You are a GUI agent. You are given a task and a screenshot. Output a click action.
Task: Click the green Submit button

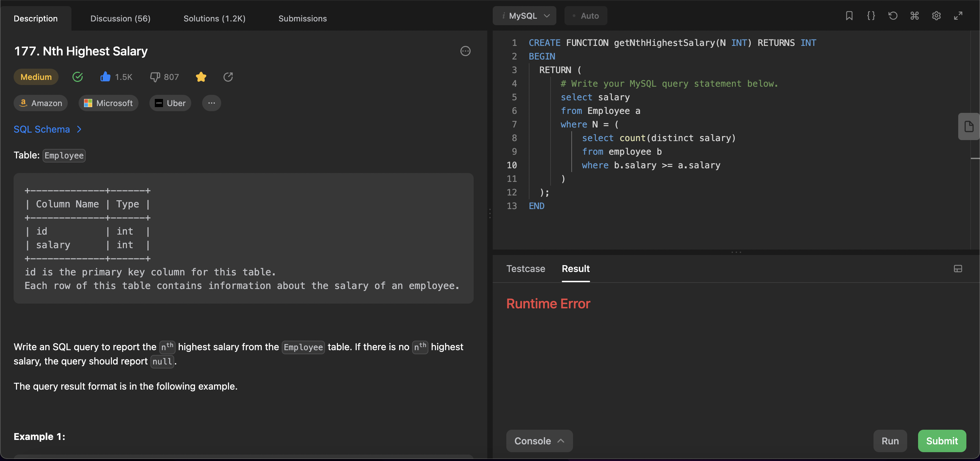(x=942, y=441)
